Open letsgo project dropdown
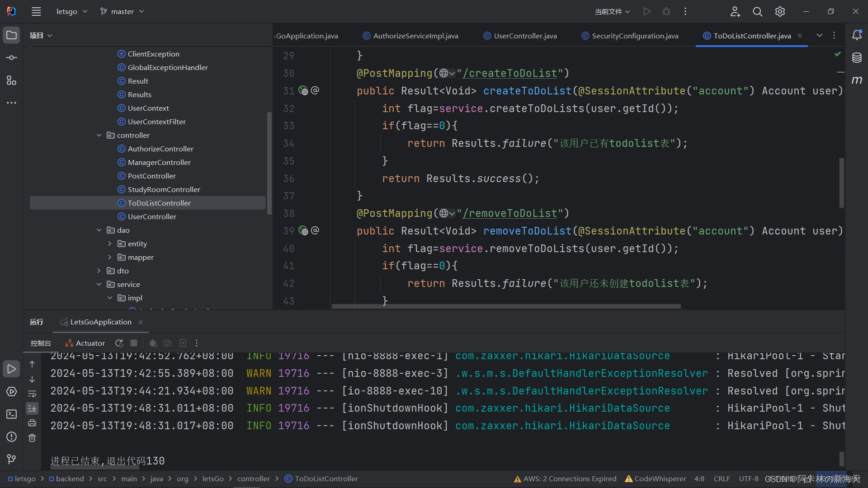 tap(71, 11)
